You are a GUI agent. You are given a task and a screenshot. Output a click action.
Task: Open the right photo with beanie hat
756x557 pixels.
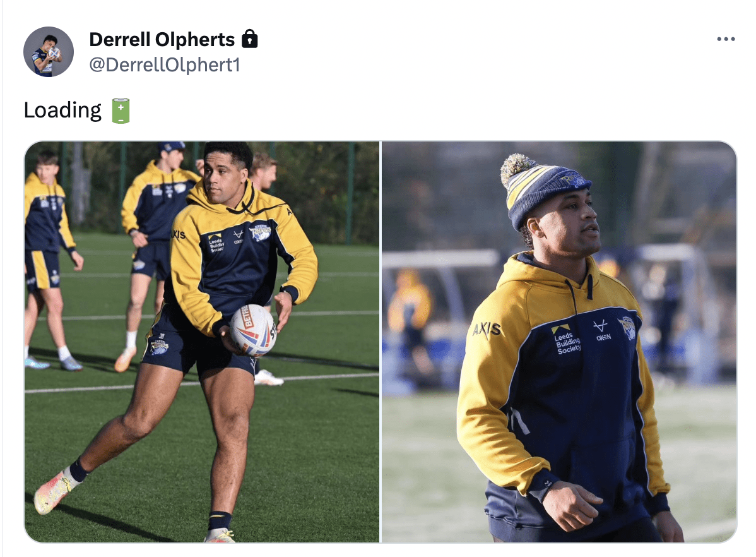pyautogui.click(x=559, y=342)
